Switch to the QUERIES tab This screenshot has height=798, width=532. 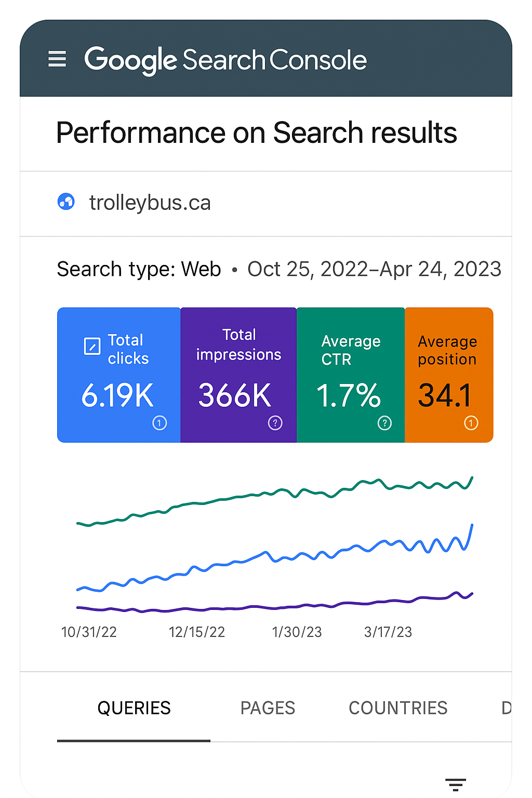click(x=134, y=708)
